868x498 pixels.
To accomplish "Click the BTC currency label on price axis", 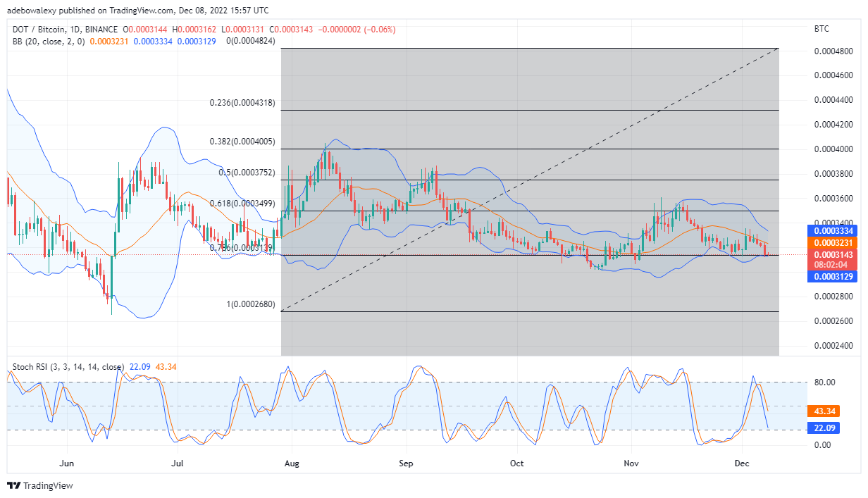I will tap(821, 29).
